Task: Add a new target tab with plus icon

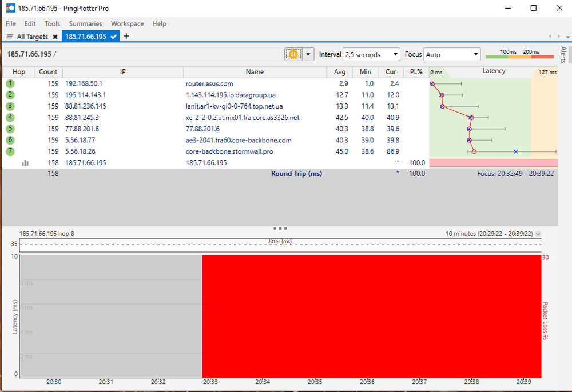Action: (x=126, y=36)
